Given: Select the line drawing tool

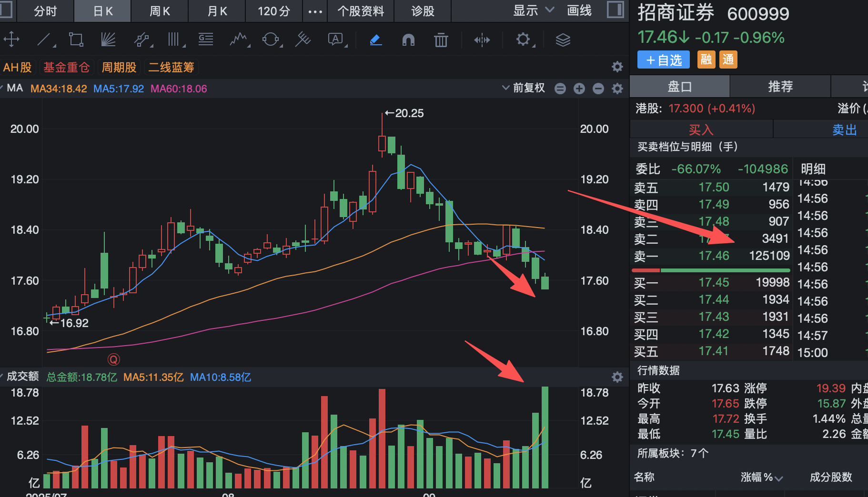Looking at the screenshot, I should point(45,40).
